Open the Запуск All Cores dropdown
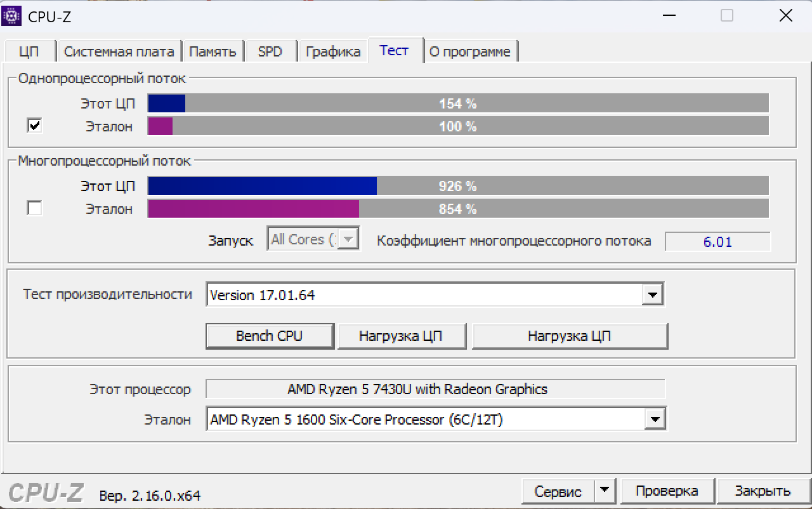812x509 pixels. [314, 239]
